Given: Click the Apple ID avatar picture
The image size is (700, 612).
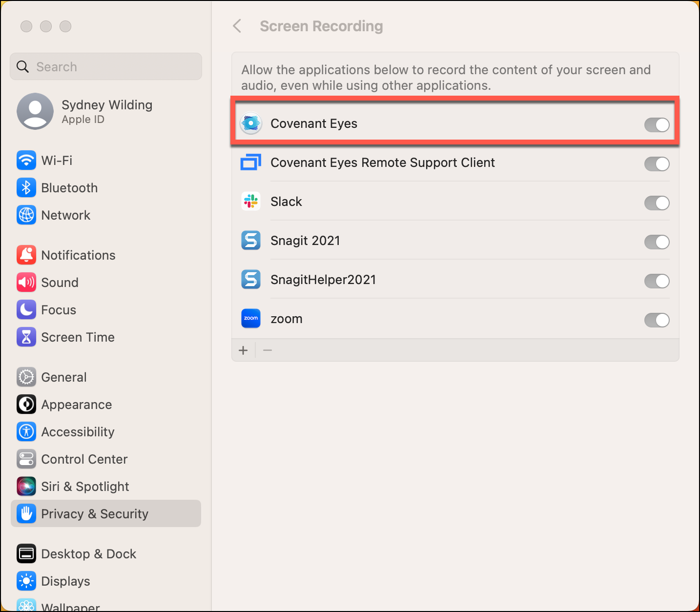Looking at the screenshot, I should 35,111.
